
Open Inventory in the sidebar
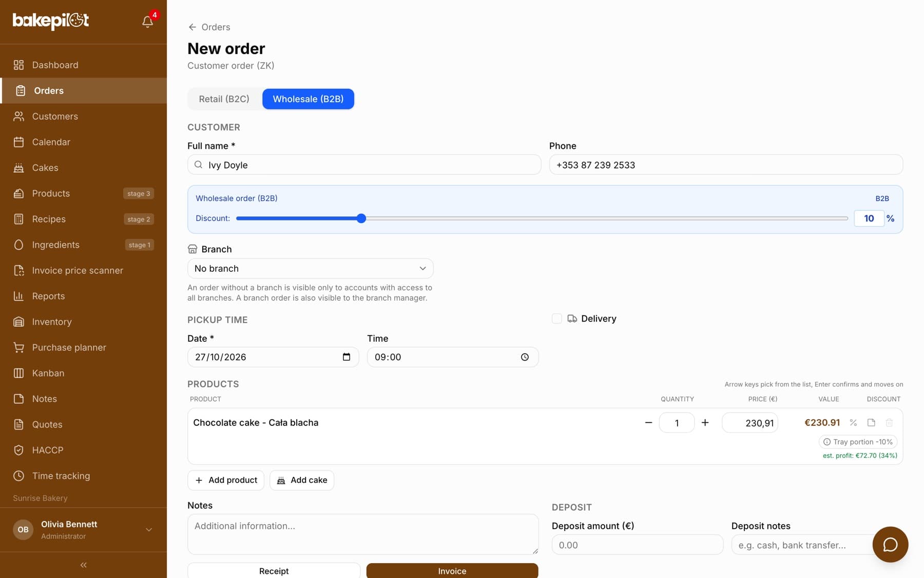pos(83,322)
